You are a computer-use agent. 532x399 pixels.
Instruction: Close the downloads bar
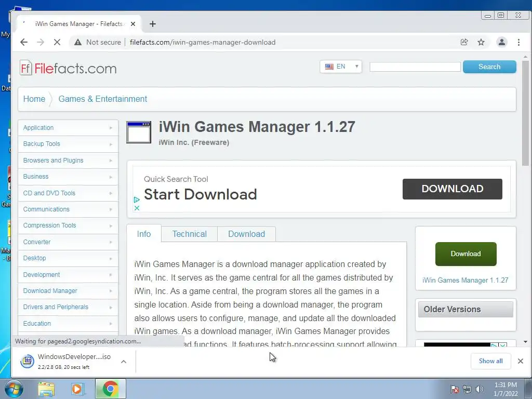(521, 361)
